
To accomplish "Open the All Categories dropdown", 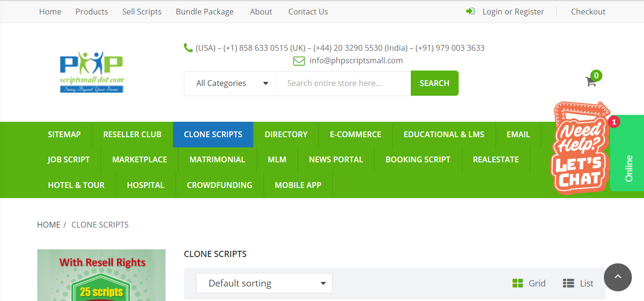I will click(229, 83).
